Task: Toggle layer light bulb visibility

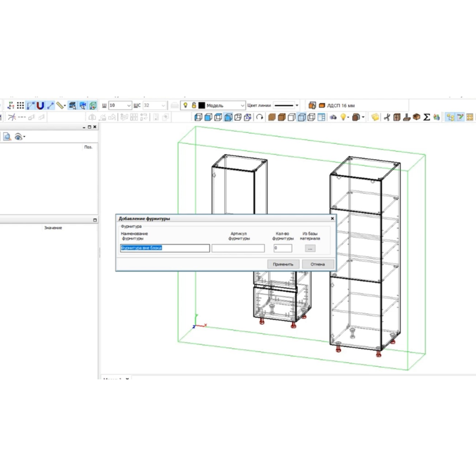Action: [x=186, y=106]
